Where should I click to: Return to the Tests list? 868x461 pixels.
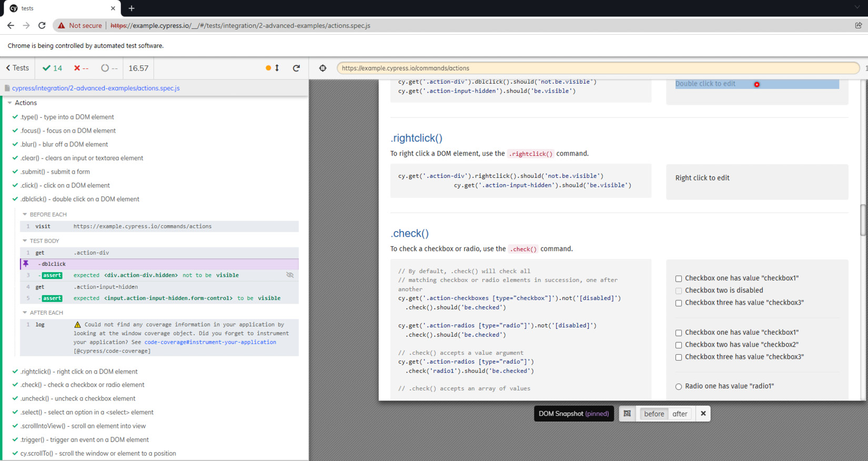click(x=17, y=68)
